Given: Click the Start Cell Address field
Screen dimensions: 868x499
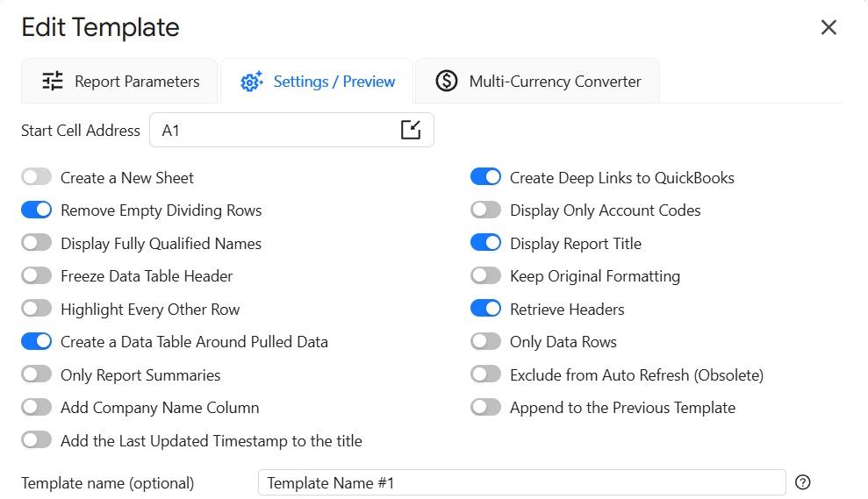Looking at the screenshot, I should (272, 131).
